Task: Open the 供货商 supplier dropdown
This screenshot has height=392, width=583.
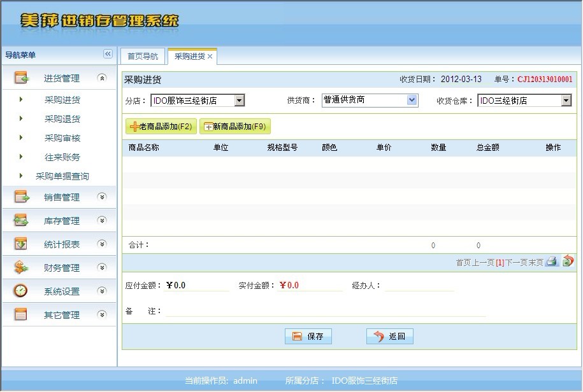Action: [370, 100]
